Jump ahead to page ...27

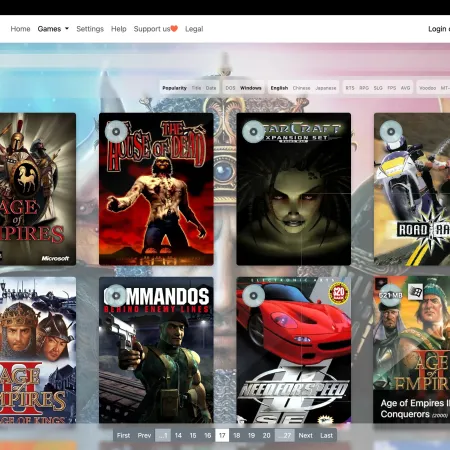click(285, 435)
